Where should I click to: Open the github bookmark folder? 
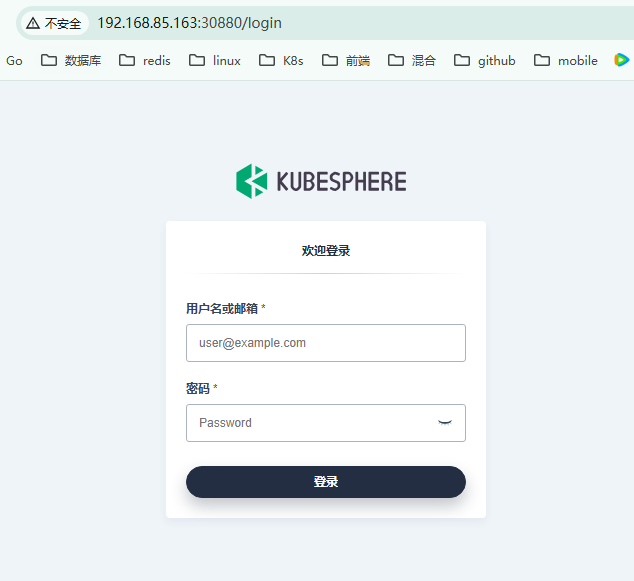(485, 61)
